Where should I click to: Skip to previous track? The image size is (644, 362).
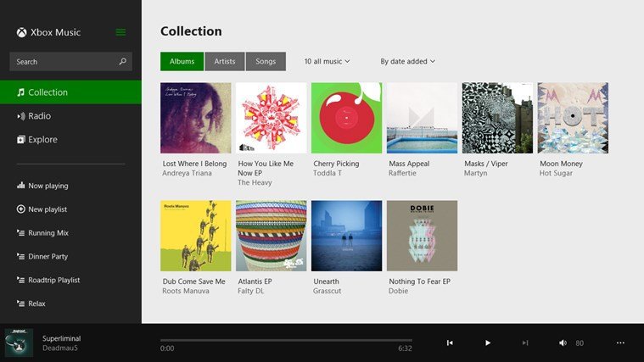450,343
